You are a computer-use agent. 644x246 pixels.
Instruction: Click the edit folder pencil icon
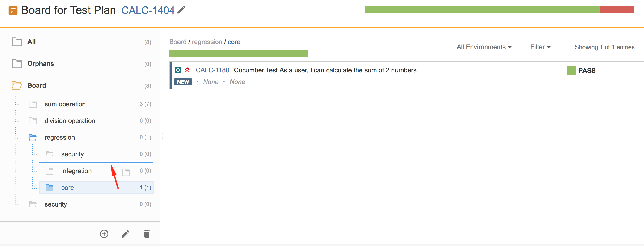(125, 234)
